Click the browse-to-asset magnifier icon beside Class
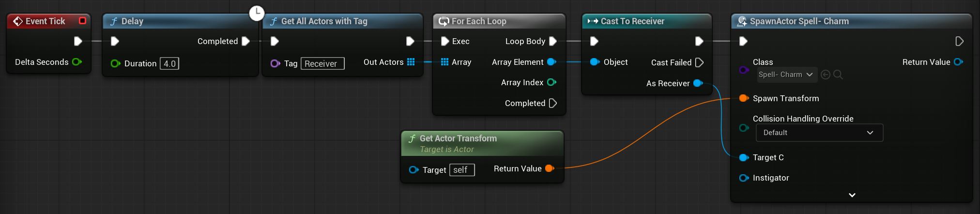Image resolution: width=980 pixels, height=214 pixels. tap(838, 75)
